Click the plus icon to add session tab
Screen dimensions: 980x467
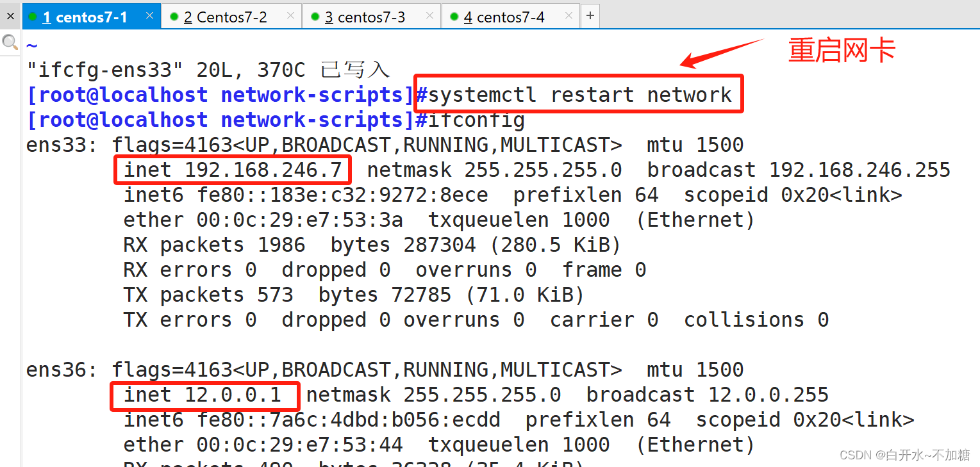click(x=590, y=16)
